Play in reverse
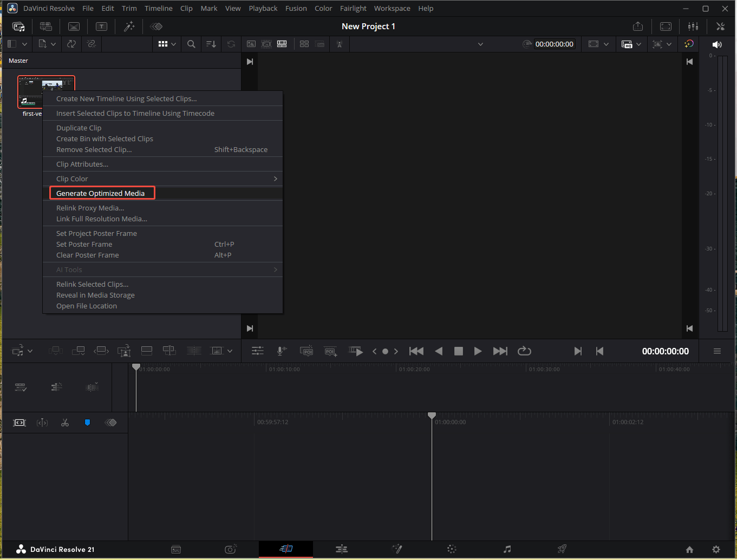 click(x=439, y=351)
